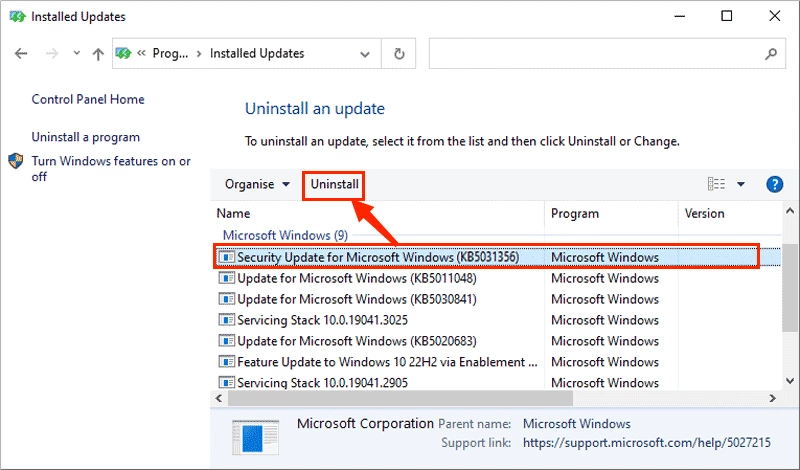Click the horizontal scrollbar right arrow
This screenshot has height=470, width=800.
(772, 398)
